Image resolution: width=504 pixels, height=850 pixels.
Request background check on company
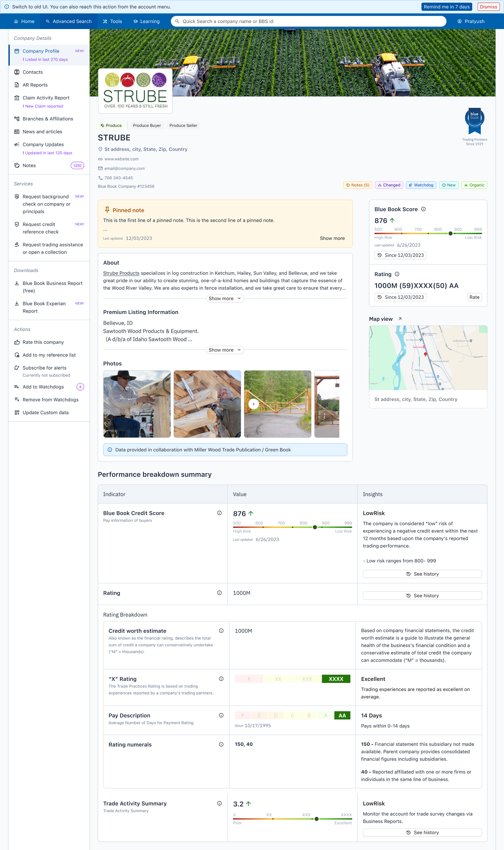pos(49,204)
